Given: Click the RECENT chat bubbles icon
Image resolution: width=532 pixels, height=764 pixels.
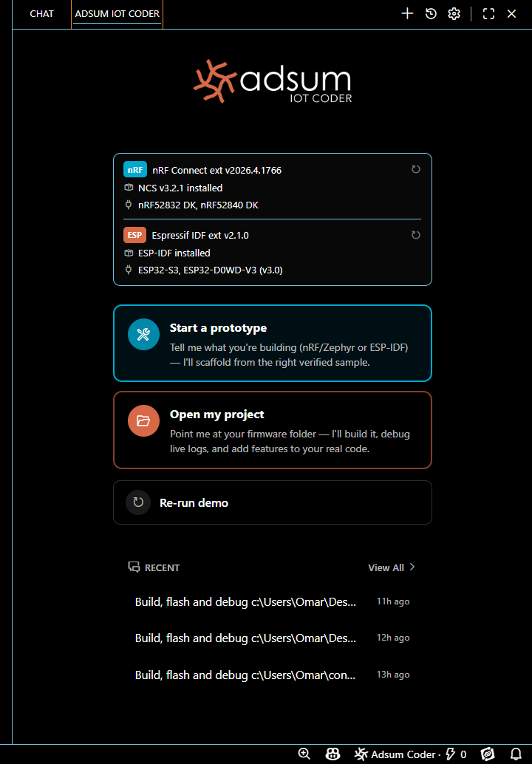Looking at the screenshot, I should click(x=134, y=567).
